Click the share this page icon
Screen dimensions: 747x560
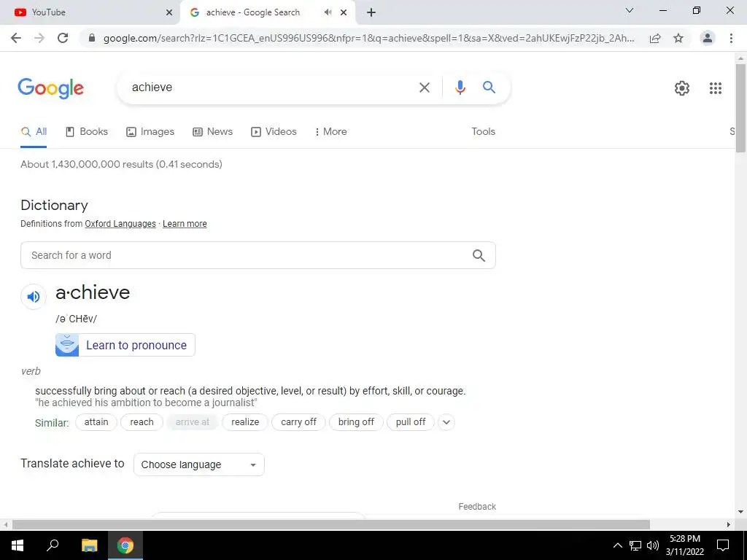click(x=655, y=38)
